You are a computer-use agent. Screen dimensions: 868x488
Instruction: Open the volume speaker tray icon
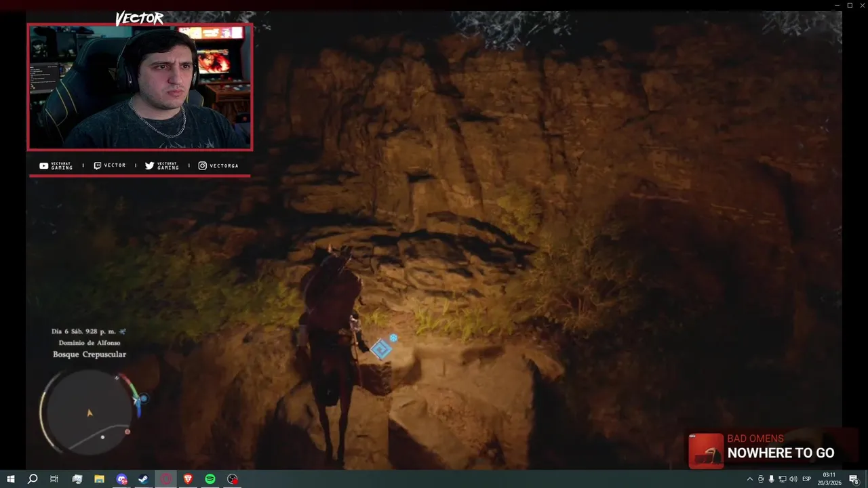(x=793, y=479)
